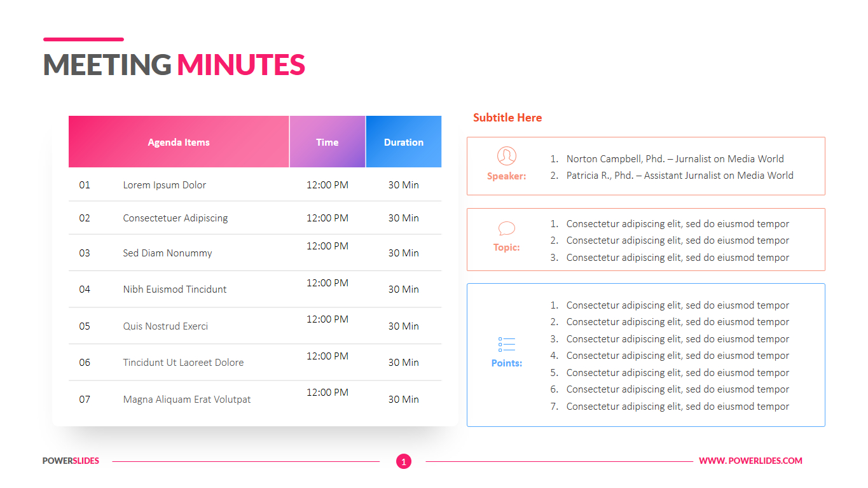The image size is (868, 488).
Task: Click the Topic speech bubble icon
Action: pyautogui.click(x=507, y=228)
